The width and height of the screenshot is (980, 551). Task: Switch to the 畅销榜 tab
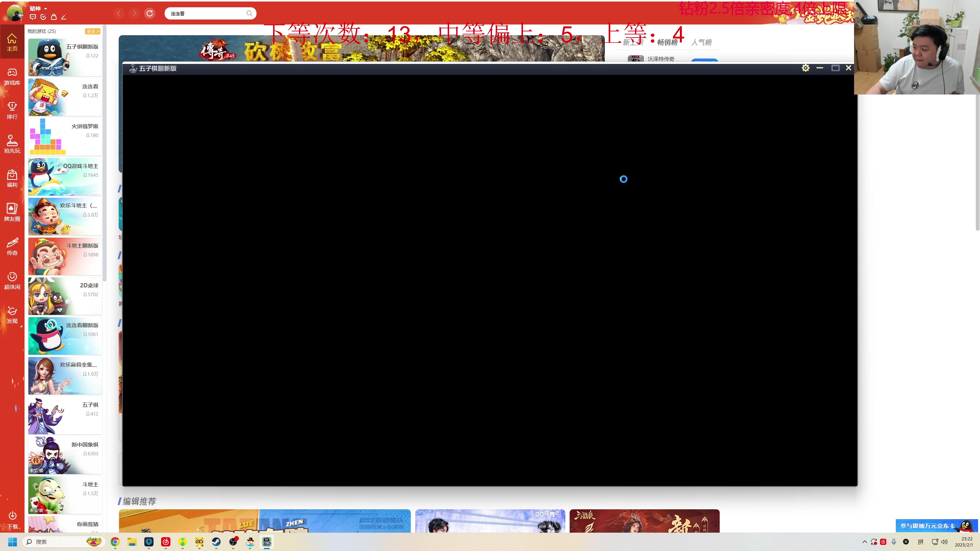(667, 42)
